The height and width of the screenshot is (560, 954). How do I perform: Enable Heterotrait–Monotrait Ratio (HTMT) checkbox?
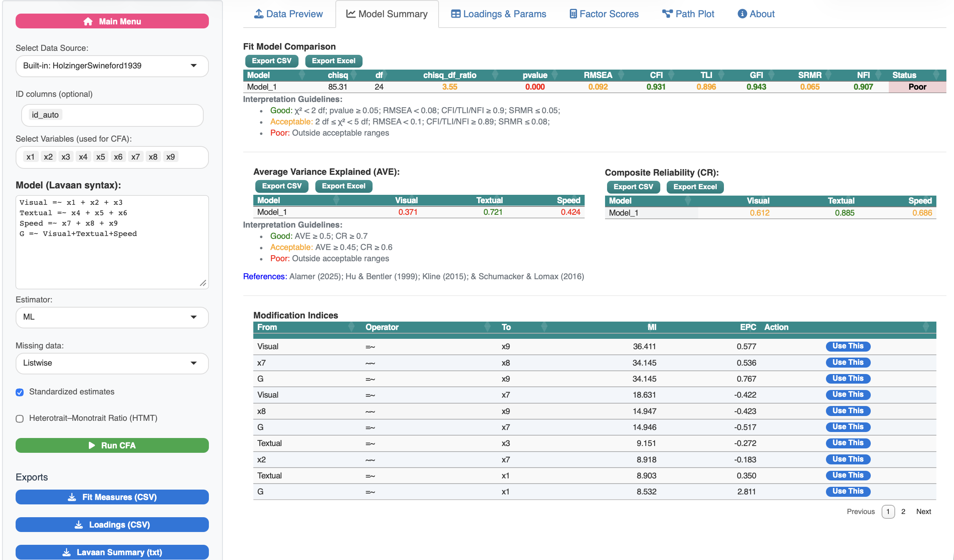20,418
